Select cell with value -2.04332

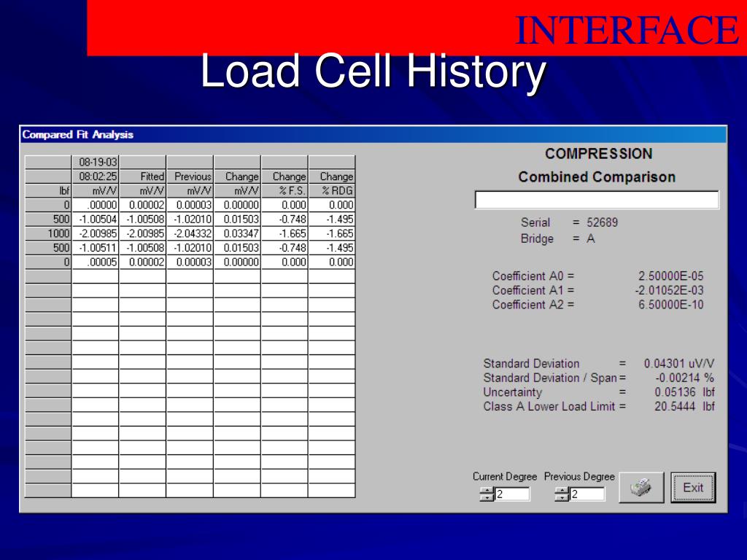pos(190,233)
